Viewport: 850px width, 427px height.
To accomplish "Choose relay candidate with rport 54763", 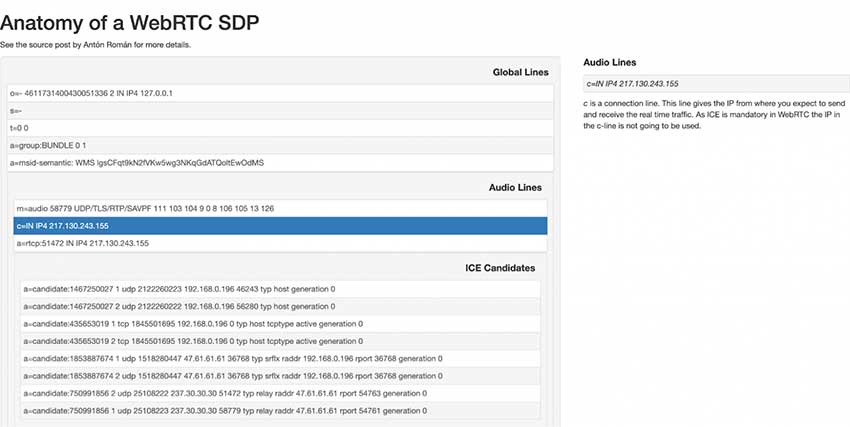I will pos(280,393).
